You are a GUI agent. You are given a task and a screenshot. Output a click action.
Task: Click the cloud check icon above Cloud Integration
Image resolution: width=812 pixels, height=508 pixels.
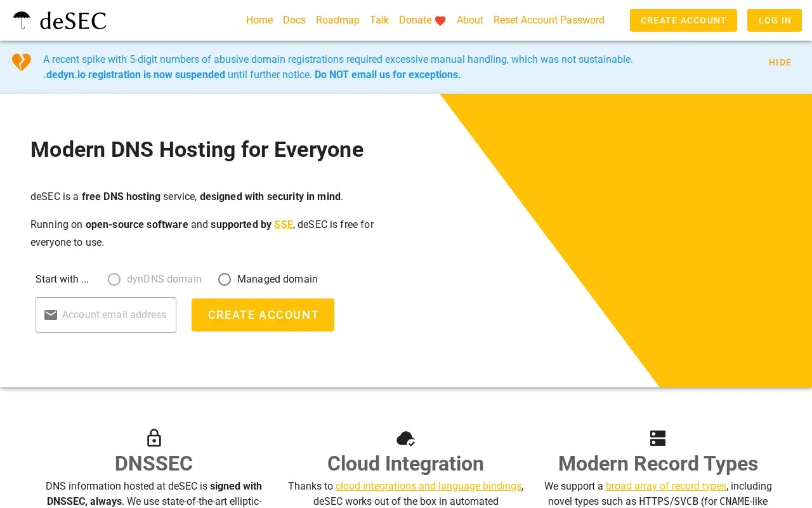tap(406, 438)
